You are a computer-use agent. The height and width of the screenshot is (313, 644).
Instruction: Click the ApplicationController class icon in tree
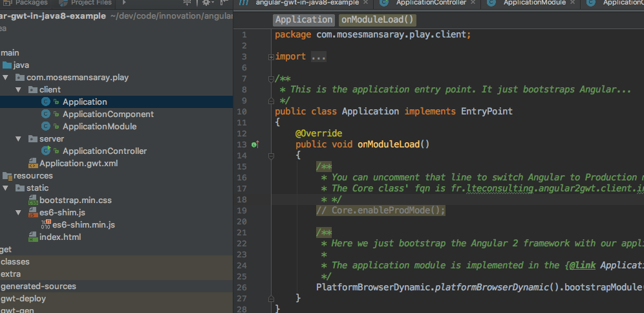(46, 151)
